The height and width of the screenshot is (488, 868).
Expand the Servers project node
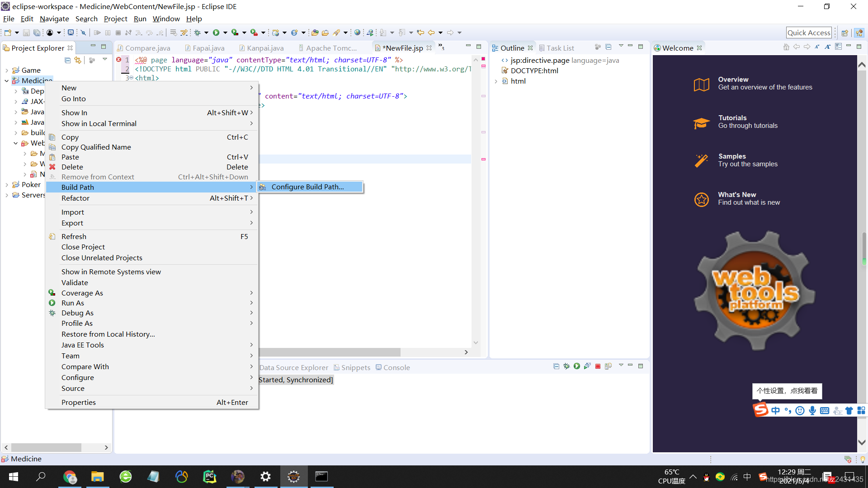coord(7,195)
